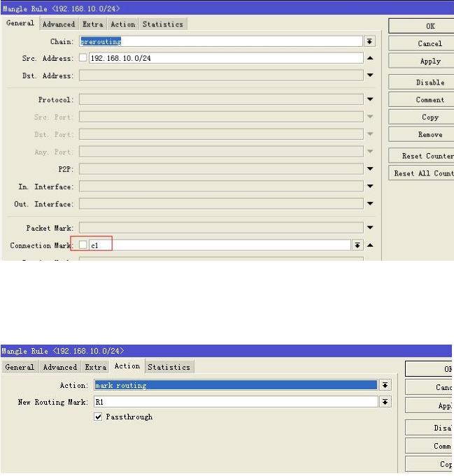Open Statistics tab in lower Mangle Rule window
The image size is (454, 476).
tap(169, 367)
